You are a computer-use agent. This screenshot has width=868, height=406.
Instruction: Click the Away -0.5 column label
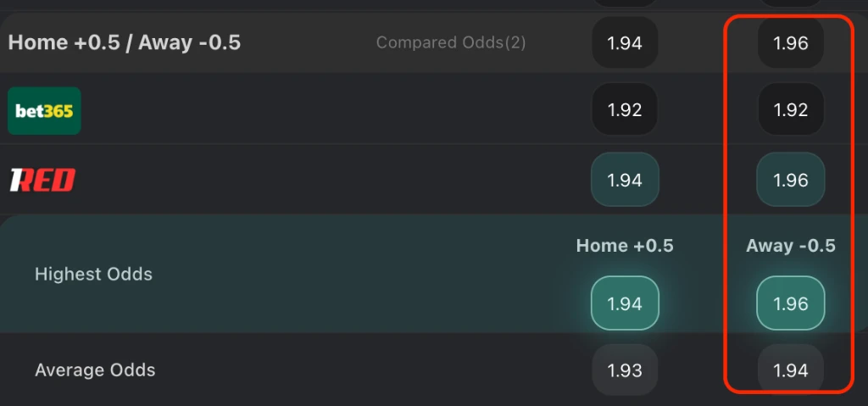tap(791, 246)
